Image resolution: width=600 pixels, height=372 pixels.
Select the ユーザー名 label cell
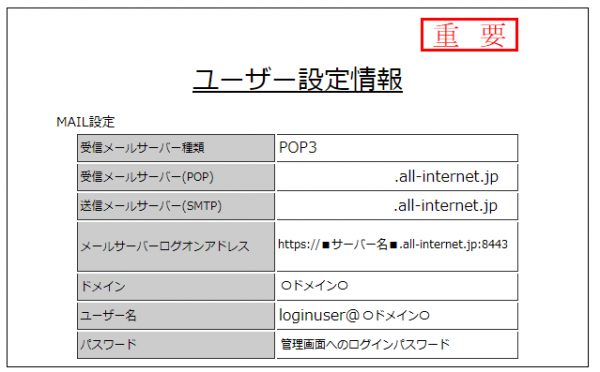pos(176,316)
